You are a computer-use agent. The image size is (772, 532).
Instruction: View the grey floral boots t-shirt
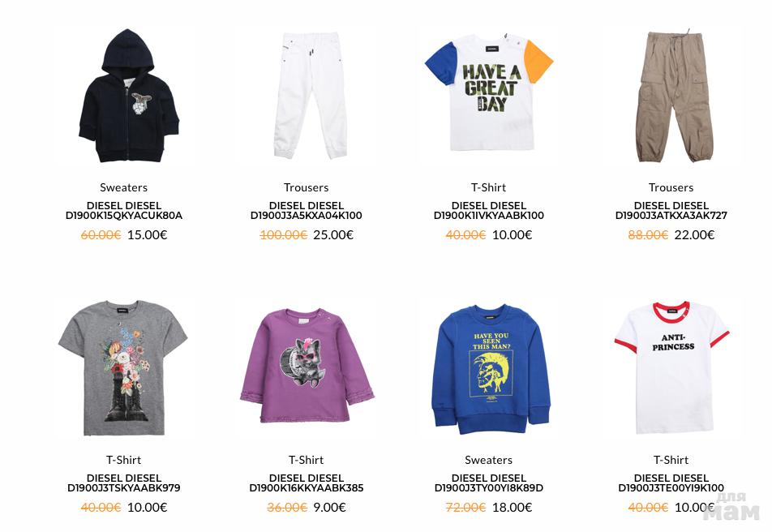tap(123, 367)
